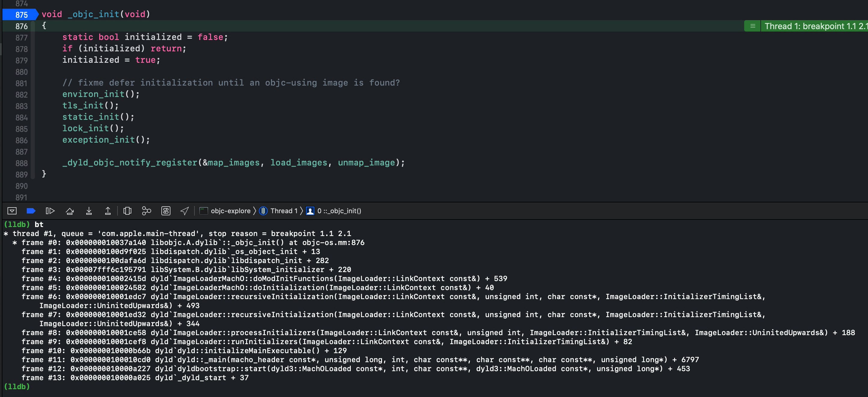Continue program execution

(50, 211)
